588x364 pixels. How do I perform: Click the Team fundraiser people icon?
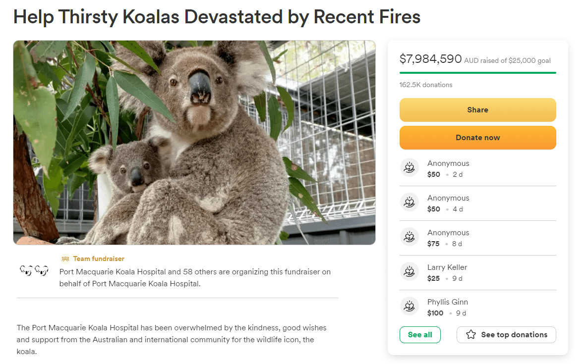click(x=65, y=259)
